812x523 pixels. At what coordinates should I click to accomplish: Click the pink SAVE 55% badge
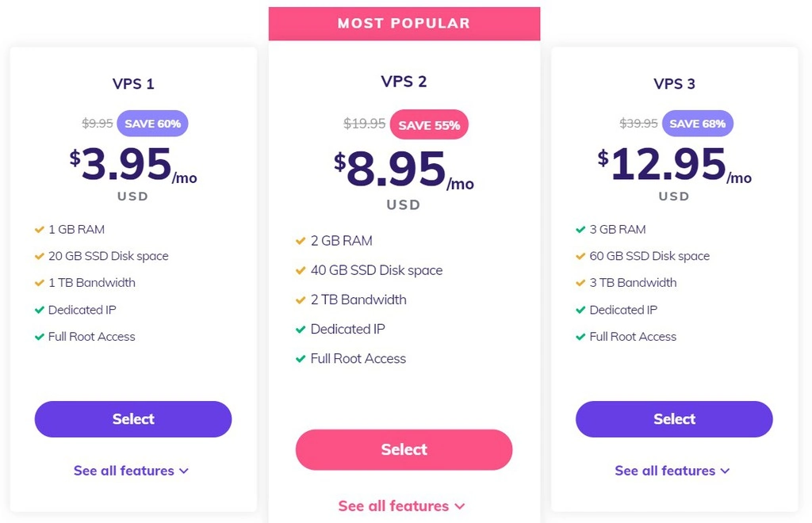pos(429,125)
